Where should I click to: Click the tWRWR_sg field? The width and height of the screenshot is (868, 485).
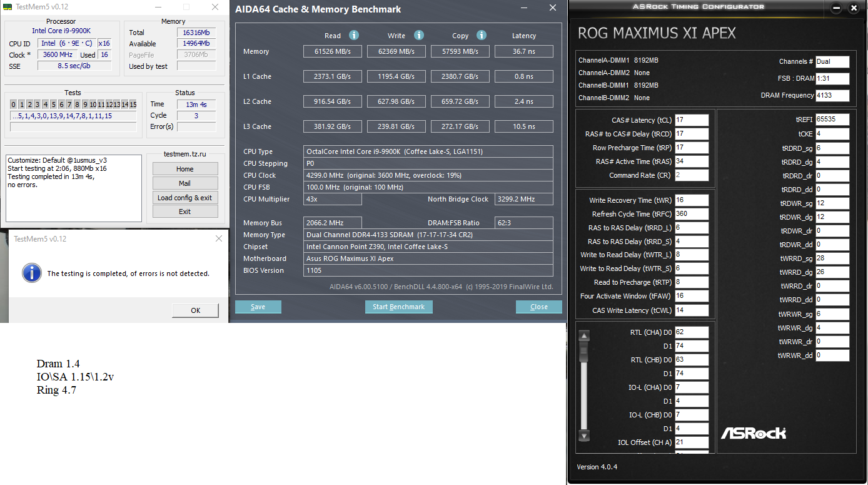[832, 314]
